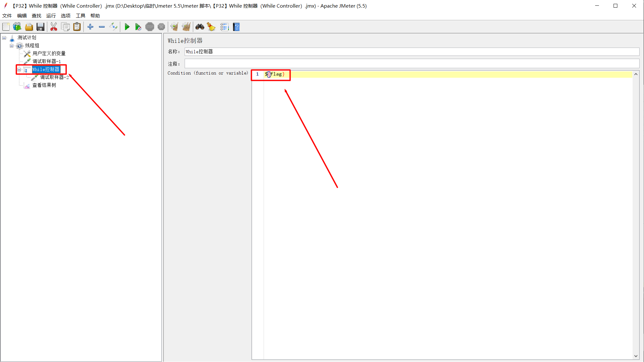644x362 pixels.
Task: Open the 选项 menu
Action: click(65, 16)
